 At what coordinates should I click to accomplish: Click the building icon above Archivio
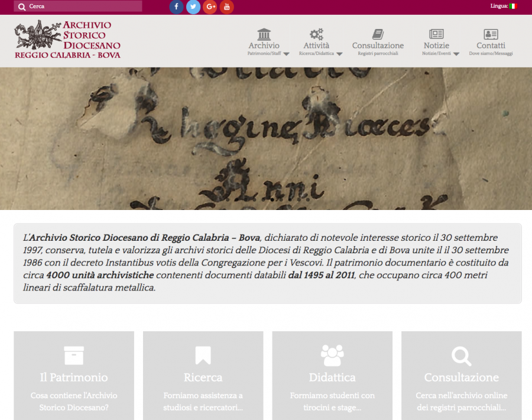tap(264, 34)
